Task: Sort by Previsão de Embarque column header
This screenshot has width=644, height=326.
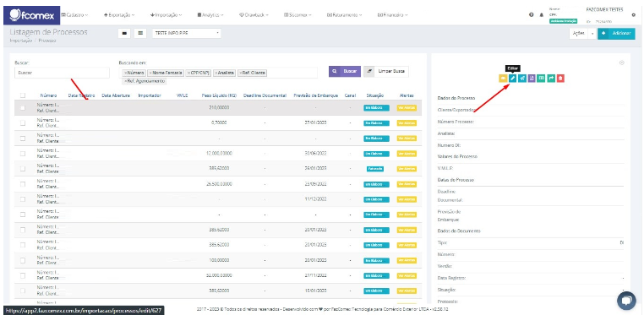Action: click(x=316, y=95)
